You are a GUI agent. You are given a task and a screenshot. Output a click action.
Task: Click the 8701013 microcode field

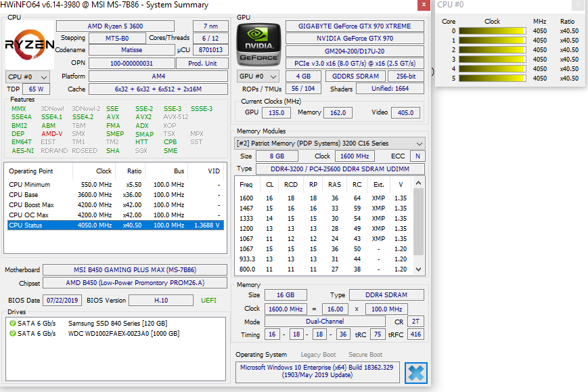pyautogui.click(x=210, y=50)
